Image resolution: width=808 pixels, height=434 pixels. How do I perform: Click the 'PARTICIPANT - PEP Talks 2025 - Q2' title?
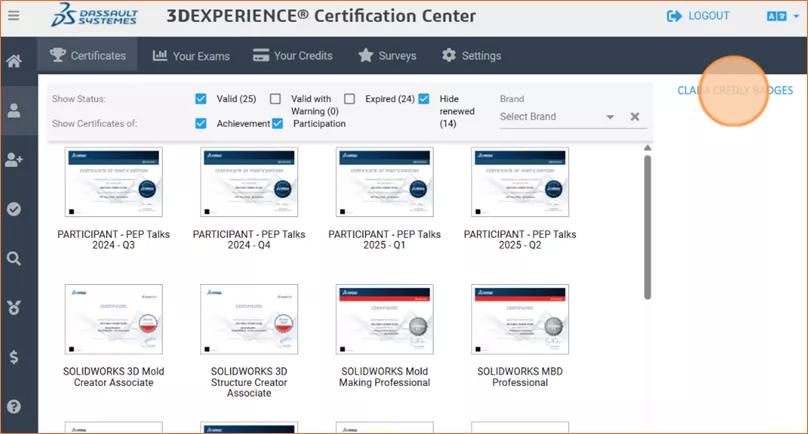[x=520, y=240]
